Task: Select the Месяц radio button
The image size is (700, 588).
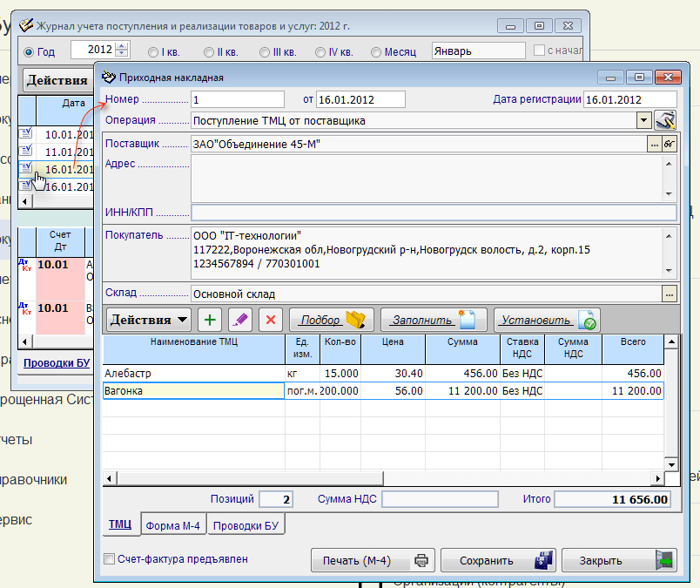Action: tap(376, 52)
